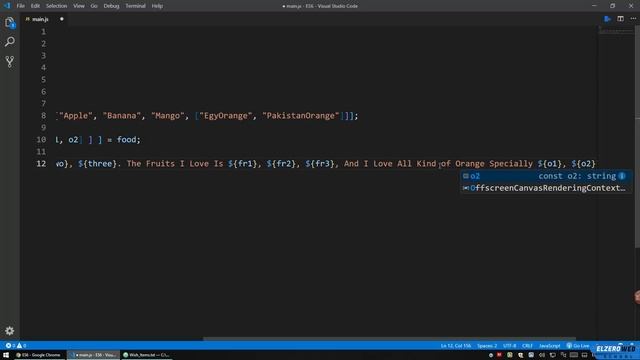Open the Explorer panel icon

[10, 23]
